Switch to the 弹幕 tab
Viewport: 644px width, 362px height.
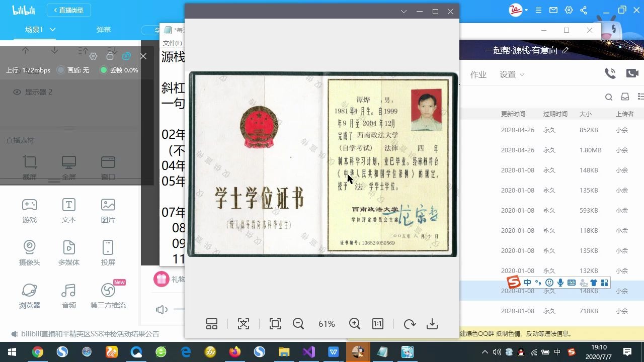(104, 30)
